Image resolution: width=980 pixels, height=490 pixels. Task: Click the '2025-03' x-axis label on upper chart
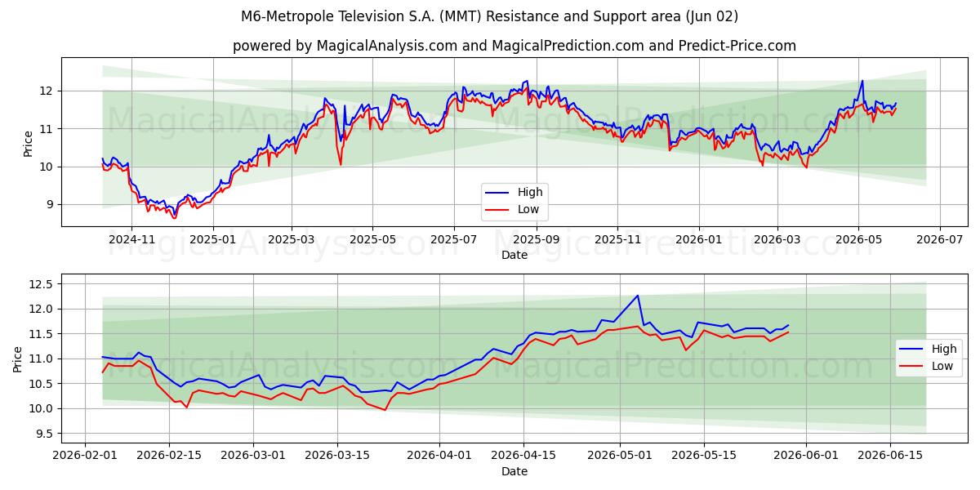tap(292, 239)
